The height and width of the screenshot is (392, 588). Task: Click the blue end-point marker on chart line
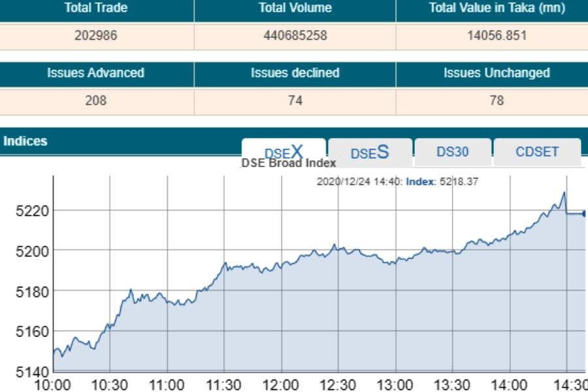tap(584, 214)
